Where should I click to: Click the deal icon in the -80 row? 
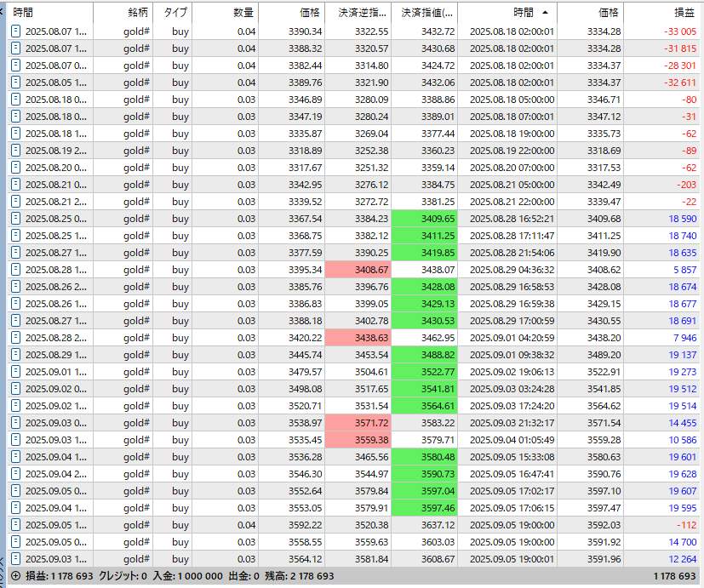15,100
